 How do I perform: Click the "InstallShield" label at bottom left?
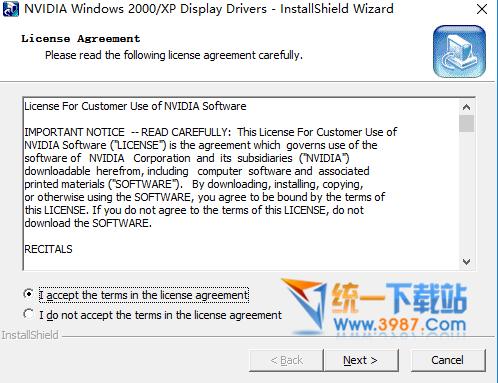[x=30, y=335]
